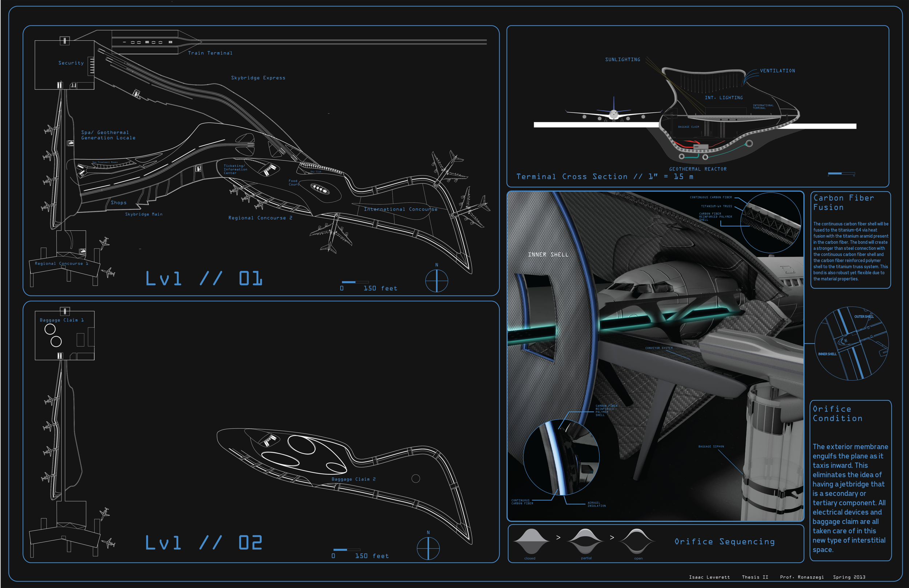Screen dimensions: 909x588
Task: Select the closed orifice icon
Action: click(531, 541)
